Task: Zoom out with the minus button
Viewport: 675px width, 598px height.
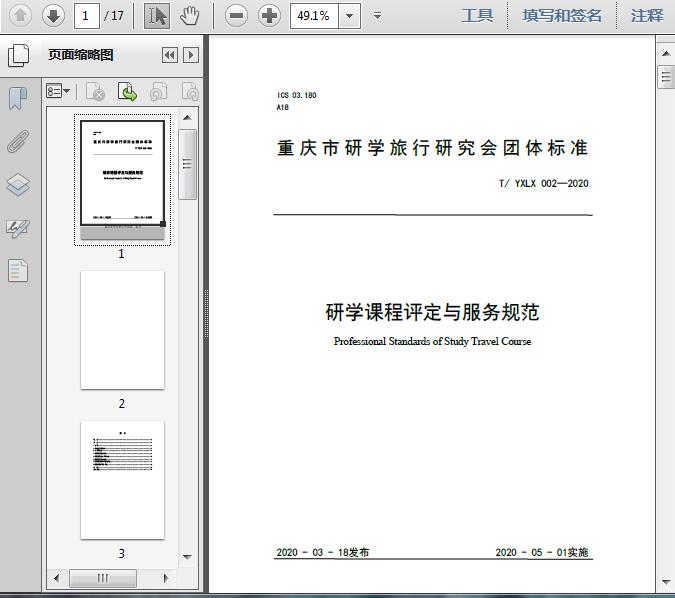Action: click(x=236, y=16)
